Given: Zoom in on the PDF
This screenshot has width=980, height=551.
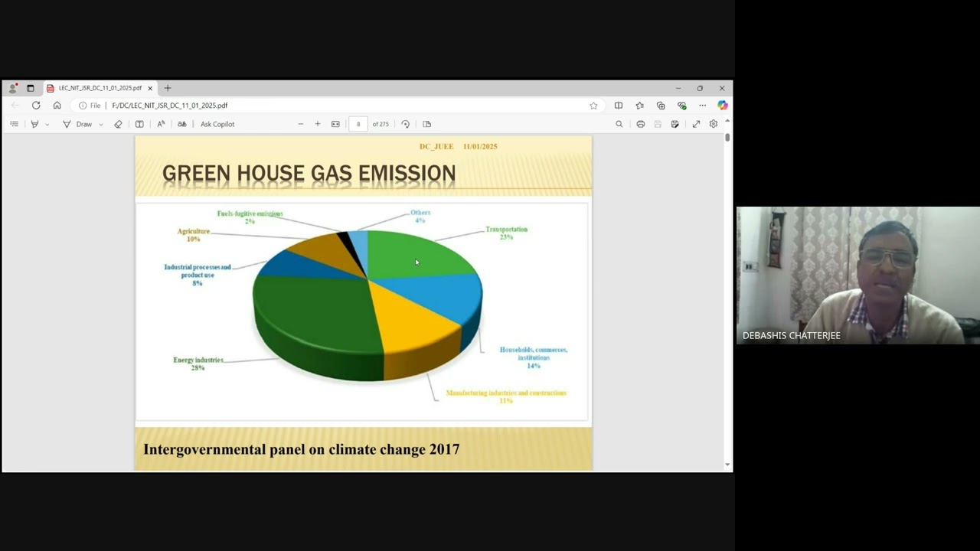Looking at the screenshot, I should pyautogui.click(x=318, y=124).
